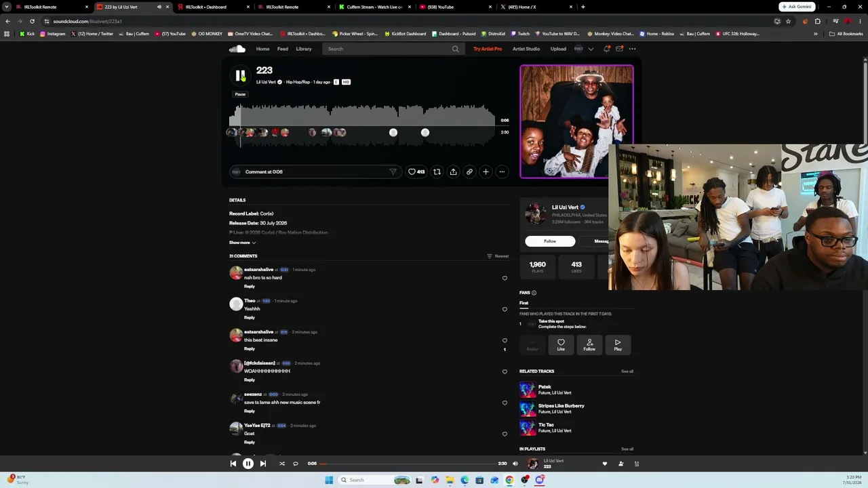Screen dimensions: 868x488
Task: Open File Explorer from the taskbar
Action: (x=450, y=480)
